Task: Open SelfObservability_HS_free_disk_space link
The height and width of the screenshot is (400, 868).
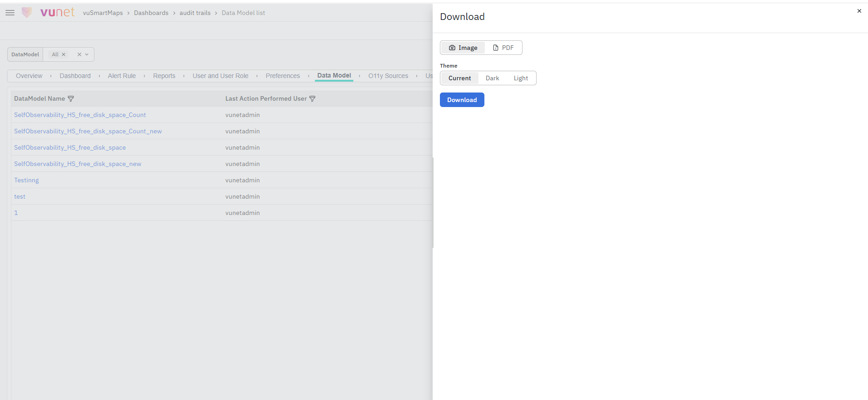Action: pos(70,148)
